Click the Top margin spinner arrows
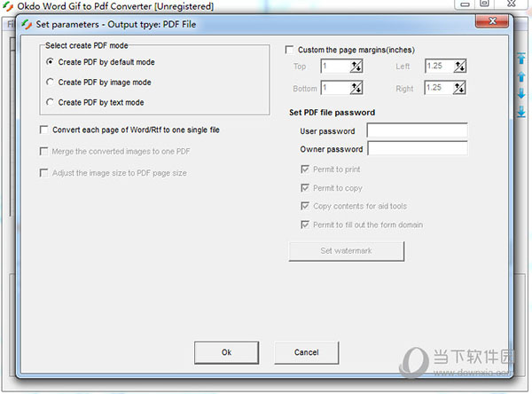This screenshot has width=532, height=394. 356,66
